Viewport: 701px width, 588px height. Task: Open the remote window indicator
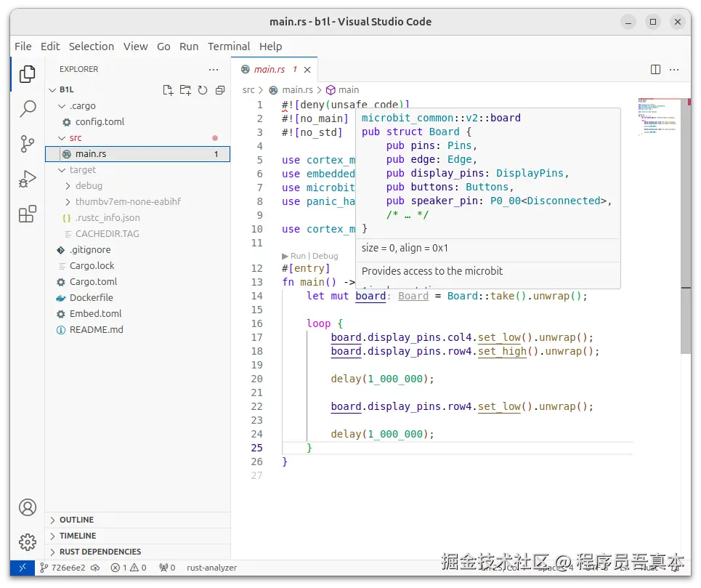coord(23,568)
